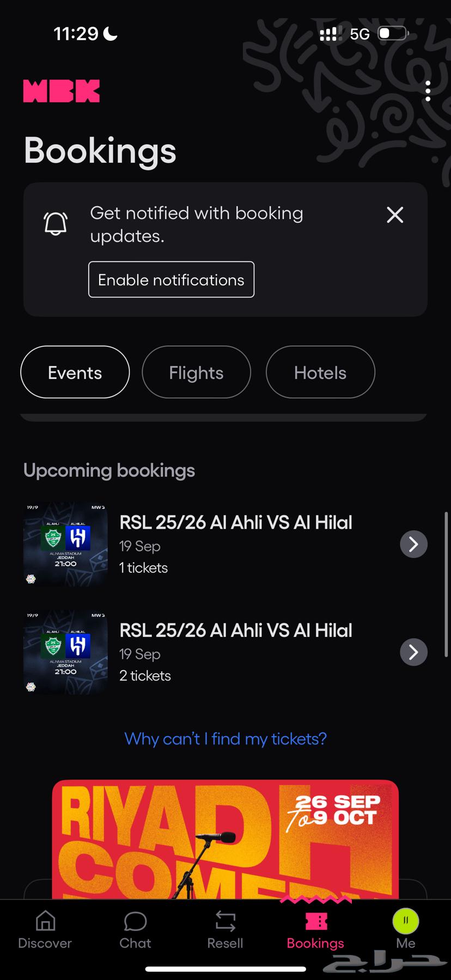Tap first Al Ahli VS Al Hilal thumbnail
Viewport: 451px width, 980px height.
[x=65, y=544]
